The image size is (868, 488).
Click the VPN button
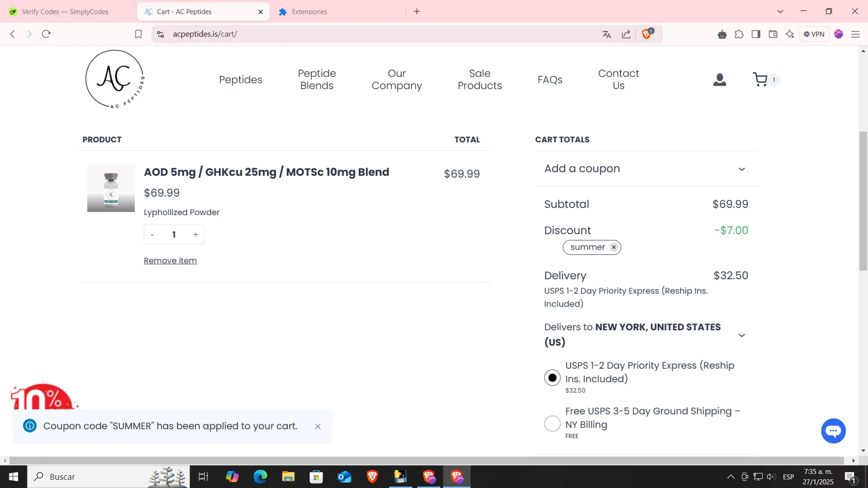[x=814, y=34]
